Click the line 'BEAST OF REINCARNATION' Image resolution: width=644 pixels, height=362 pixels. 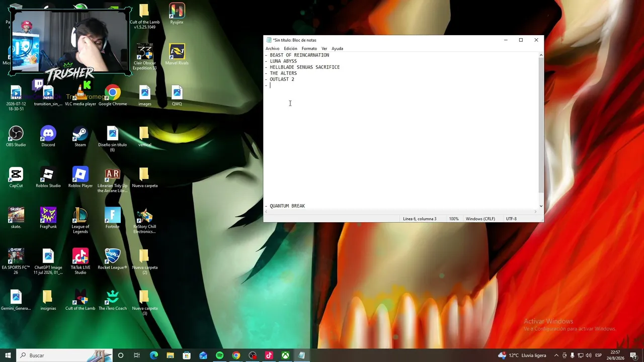click(x=299, y=55)
